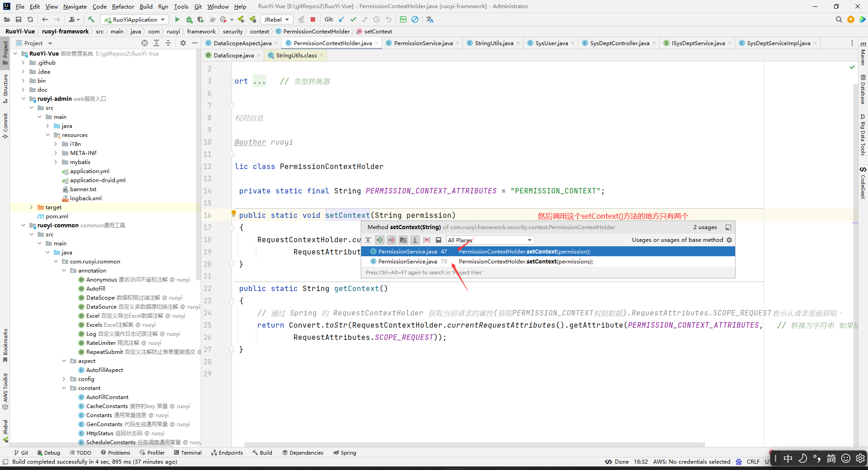Open the Tools menu
Viewport: 868px width, 470px height.
pos(181,6)
